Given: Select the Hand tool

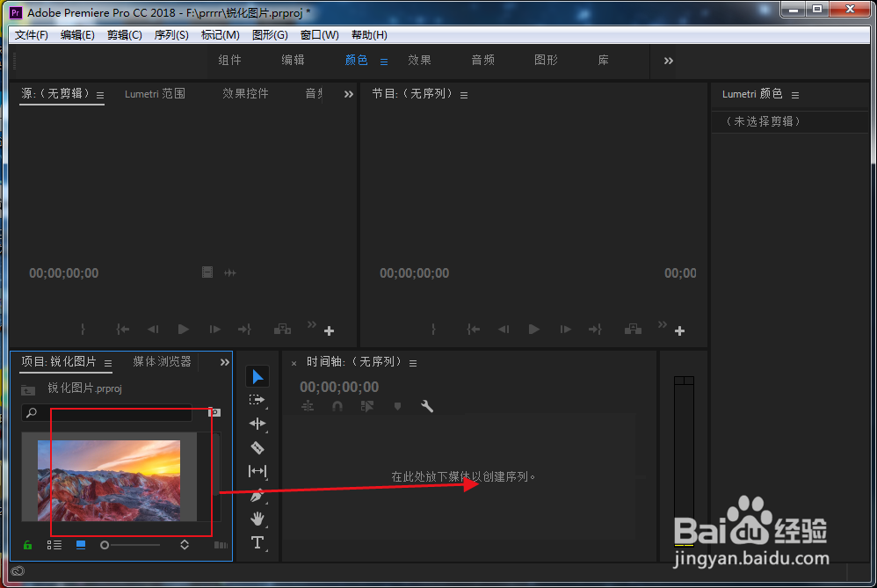Looking at the screenshot, I should (257, 519).
